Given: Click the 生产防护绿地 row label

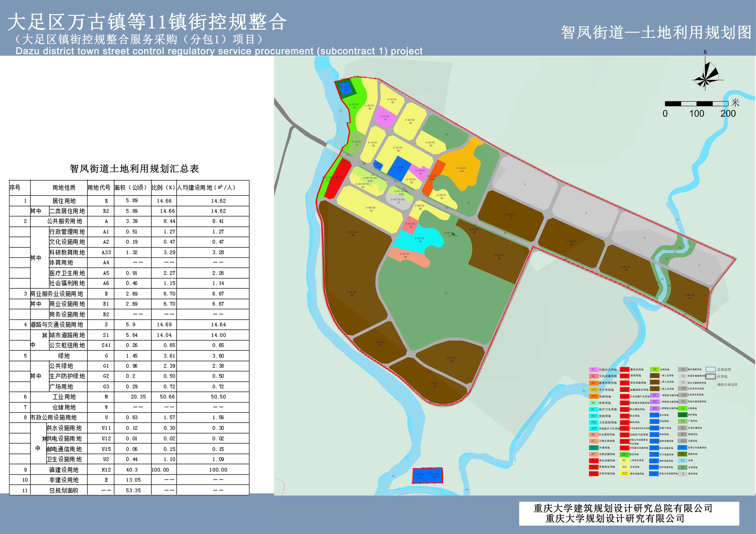Looking at the screenshot, I should pyautogui.click(x=67, y=376).
